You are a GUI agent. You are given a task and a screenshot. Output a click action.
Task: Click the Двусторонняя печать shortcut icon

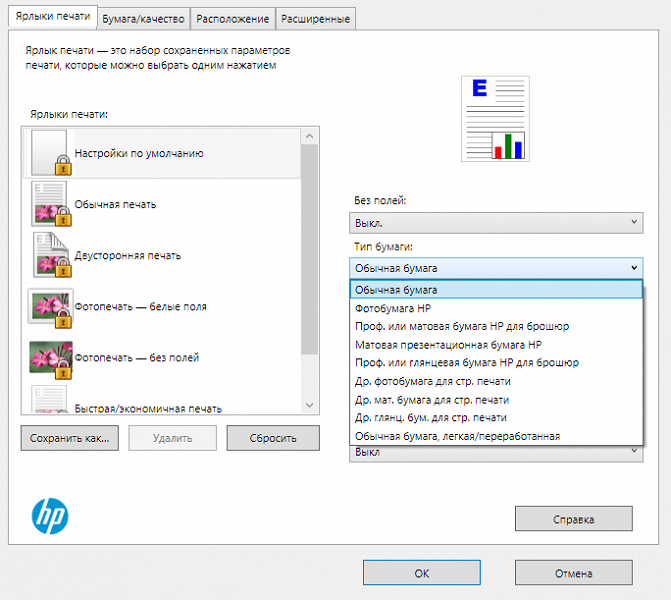point(50,255)
